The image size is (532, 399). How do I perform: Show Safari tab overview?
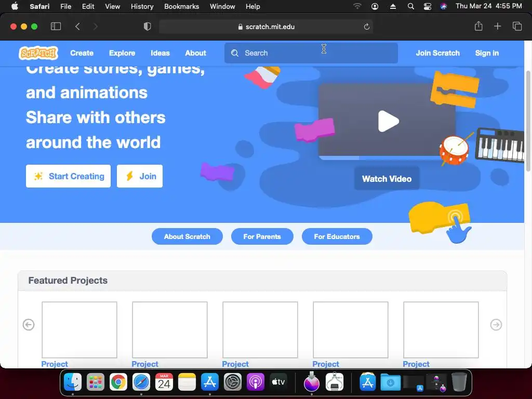tap(517, 26)
